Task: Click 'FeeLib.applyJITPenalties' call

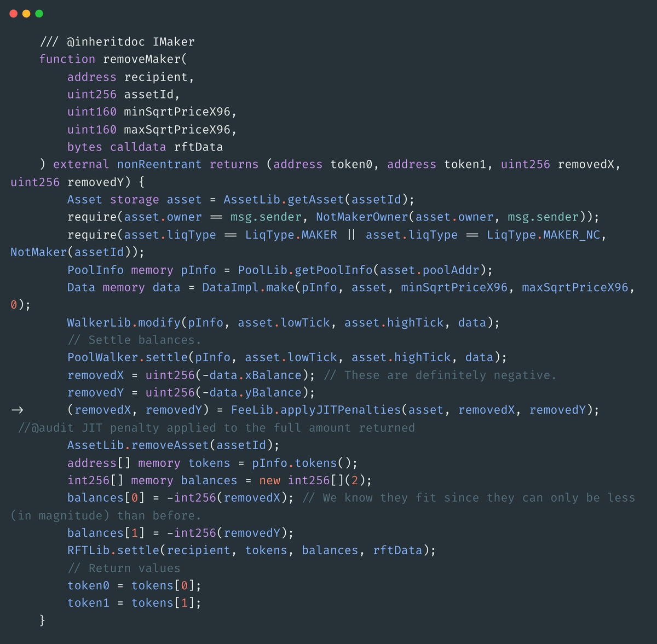Action: (316, 410)
